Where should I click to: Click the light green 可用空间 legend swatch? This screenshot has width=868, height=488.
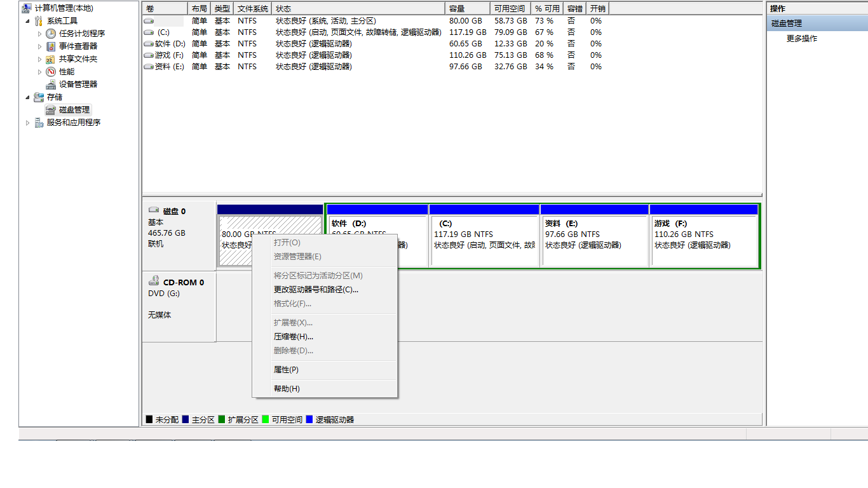266,419
